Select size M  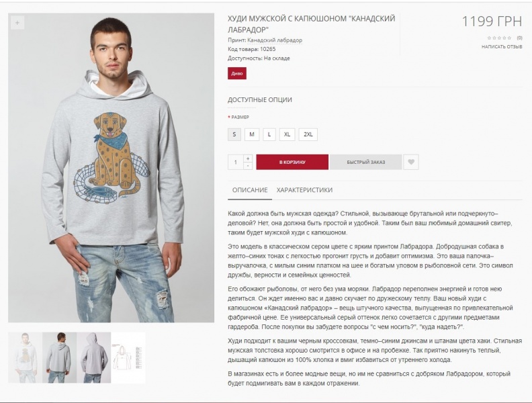point(252,134)
